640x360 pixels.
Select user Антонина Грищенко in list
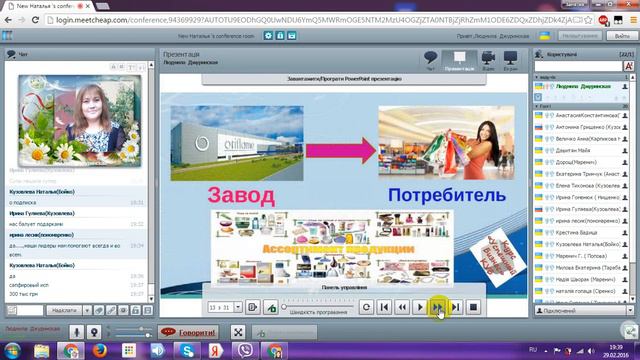(582, 127)
